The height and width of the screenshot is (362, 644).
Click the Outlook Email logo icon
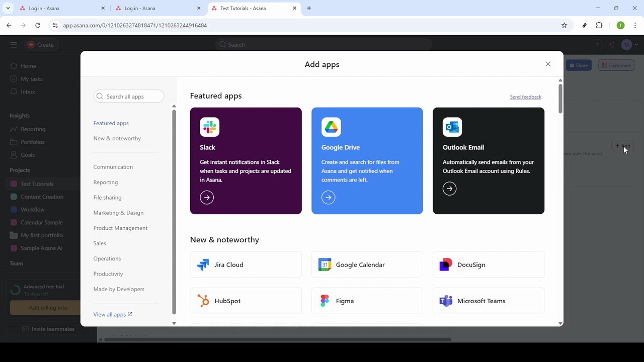tap(452, 127)
